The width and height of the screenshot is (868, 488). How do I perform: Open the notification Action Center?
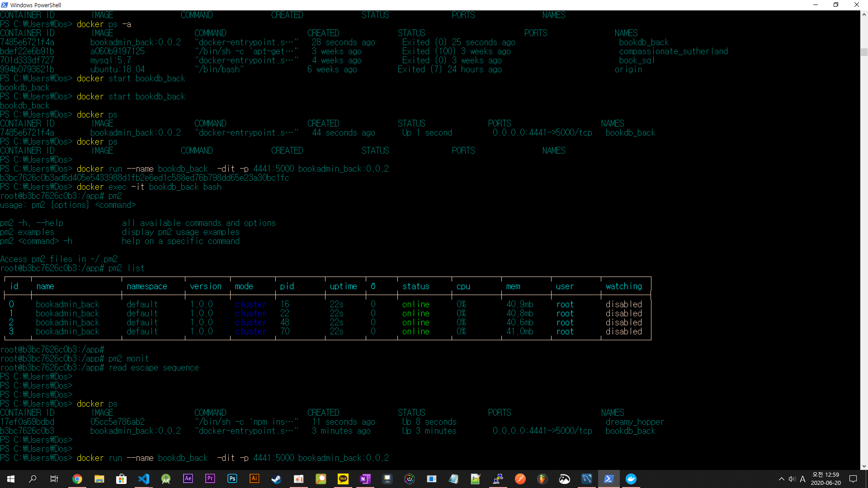(x=853, y=479)
